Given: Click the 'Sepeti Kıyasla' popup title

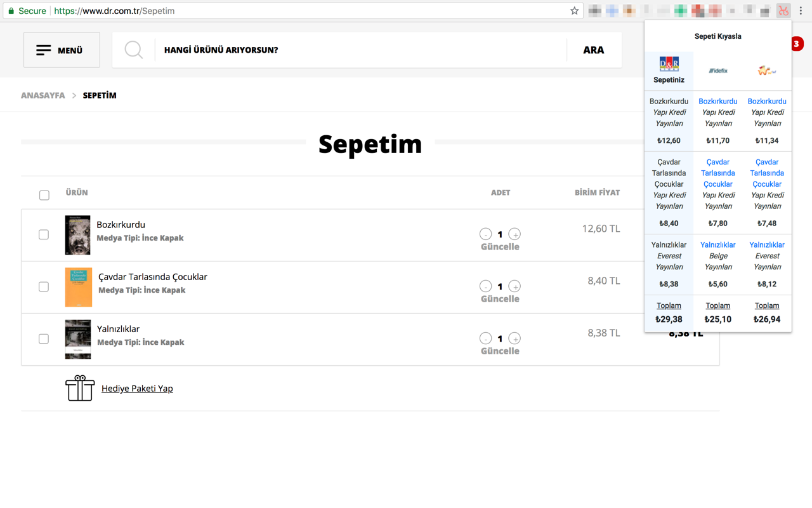Looking at the screenshot, I should [718, 36].
